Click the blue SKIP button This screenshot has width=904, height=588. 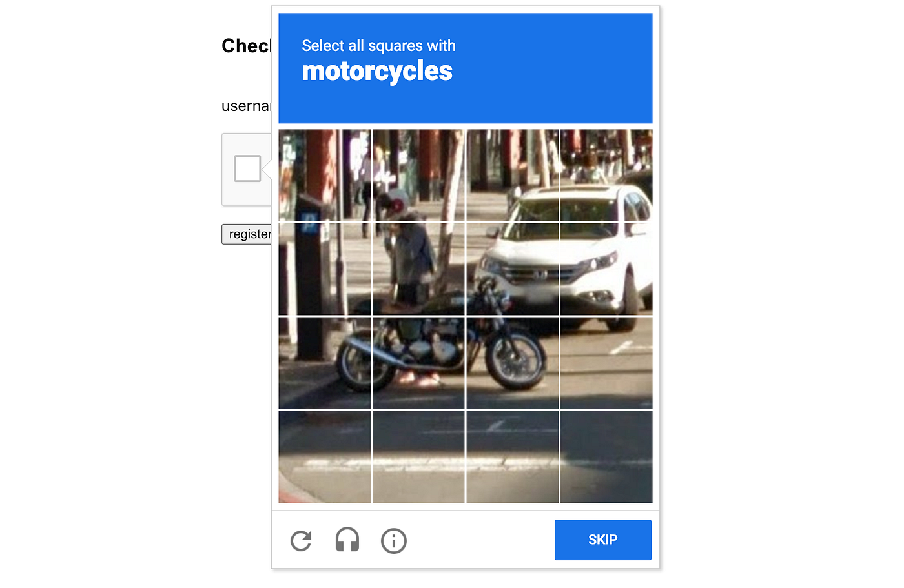click(x=602, y=540)
